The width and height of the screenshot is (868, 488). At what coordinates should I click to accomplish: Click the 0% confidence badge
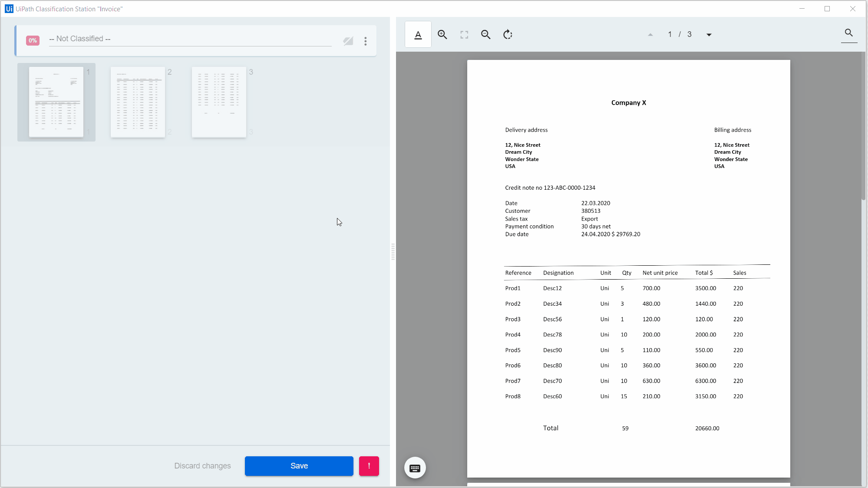[33, 40]
